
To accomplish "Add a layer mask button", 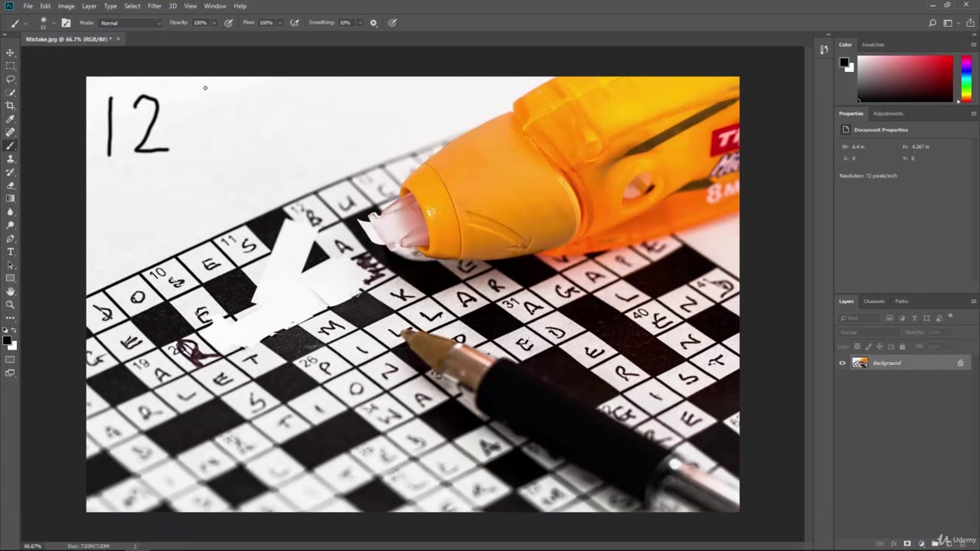I will [907, 544].
